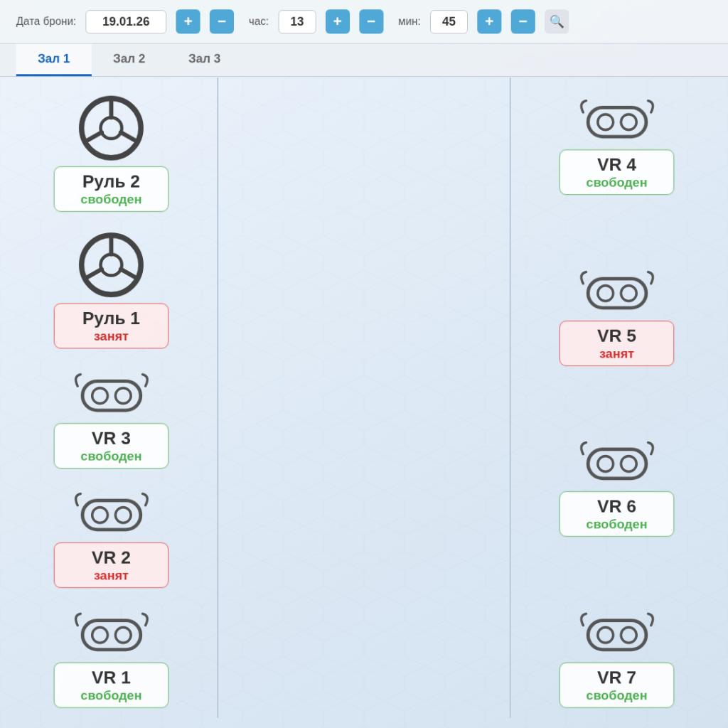Open the occupied Руль 1 status card
The image size is (728, 728).
tap(111, 326)
